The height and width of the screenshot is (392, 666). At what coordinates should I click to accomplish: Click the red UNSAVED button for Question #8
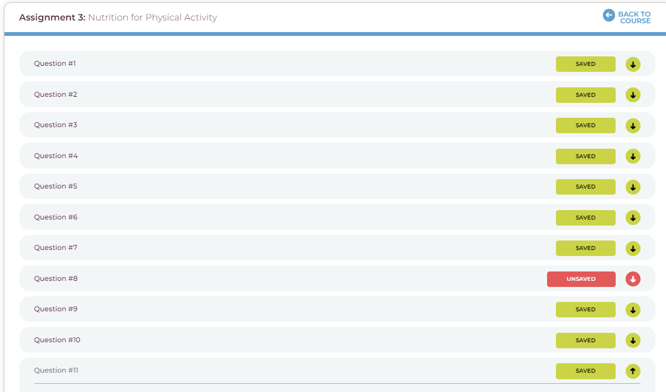(x=581, y=279)
